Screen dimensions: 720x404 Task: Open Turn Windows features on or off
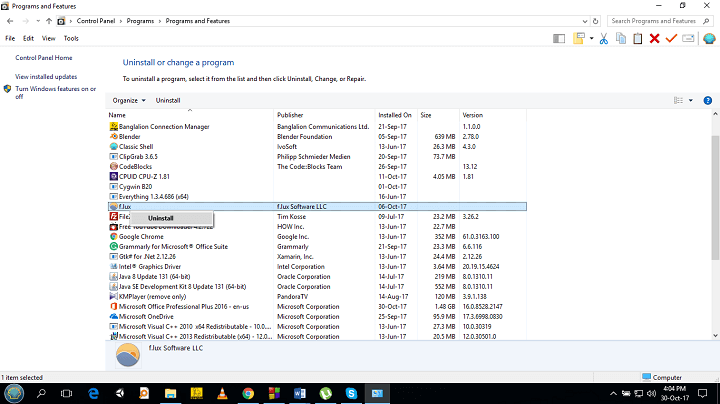56,92
